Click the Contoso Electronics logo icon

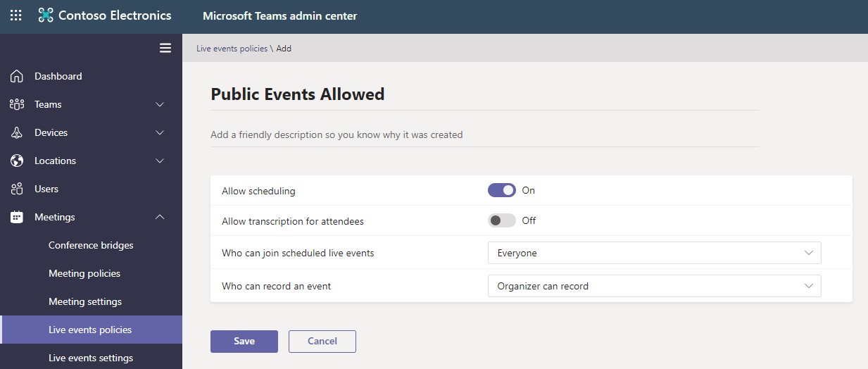point(46,15)
